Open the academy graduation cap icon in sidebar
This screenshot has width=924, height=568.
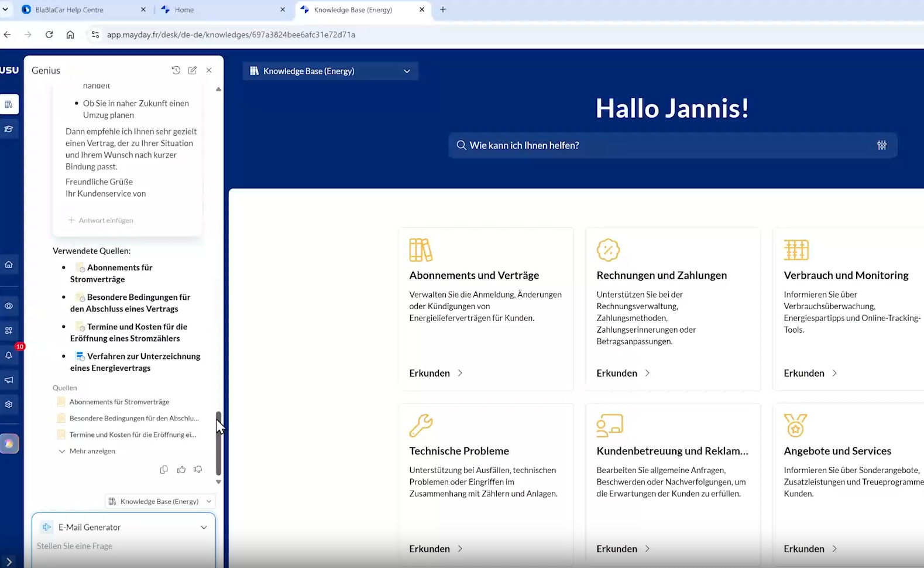point(9,129)
